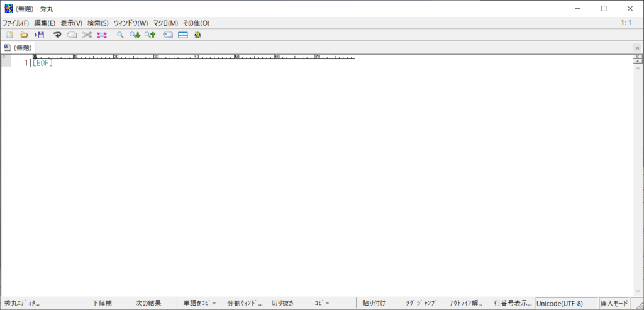The height and width of the screenshot is (310, 644).
Task: Click the 1: 1 cursor position indicator
Action: (626, 23)
